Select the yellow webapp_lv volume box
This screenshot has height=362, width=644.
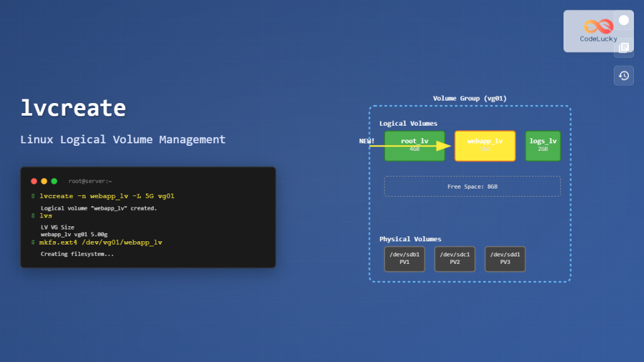(485, 146)
